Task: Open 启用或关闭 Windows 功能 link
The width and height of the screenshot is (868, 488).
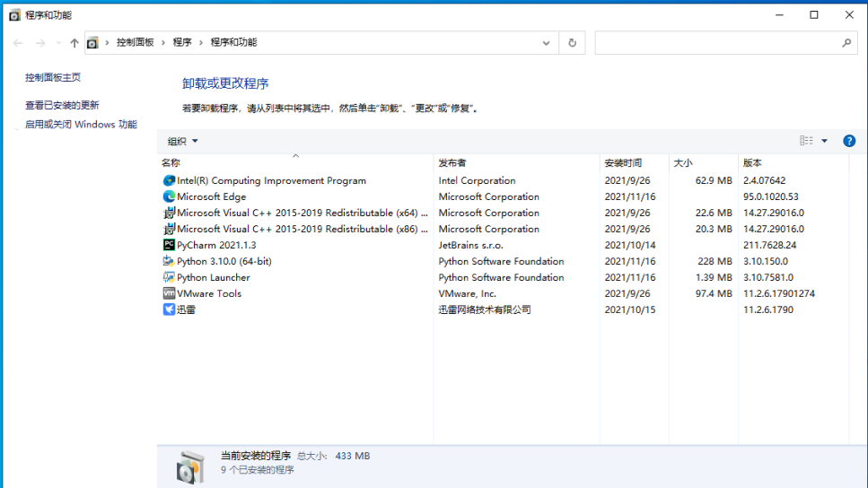Action: pos(81,125)
